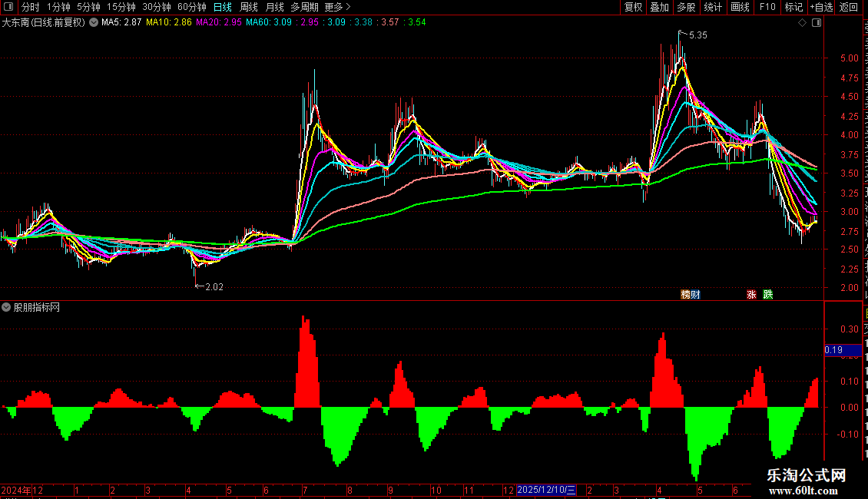868x499 pixels.
Task: Click the 2024年12 date axis label
Action: pos(22,490)
